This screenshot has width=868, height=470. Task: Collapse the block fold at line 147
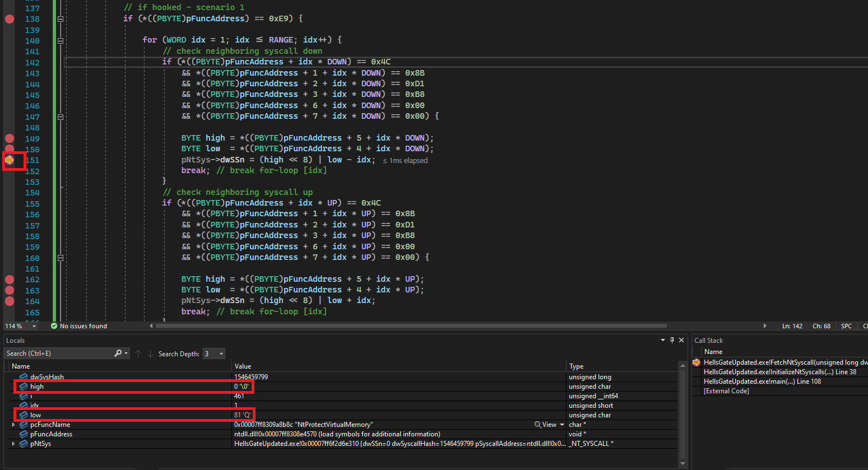tap(61, 117)
